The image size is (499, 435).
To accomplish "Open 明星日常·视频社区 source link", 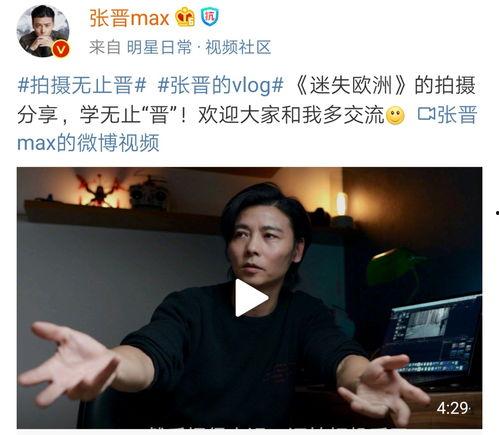I will pos(199,47).
